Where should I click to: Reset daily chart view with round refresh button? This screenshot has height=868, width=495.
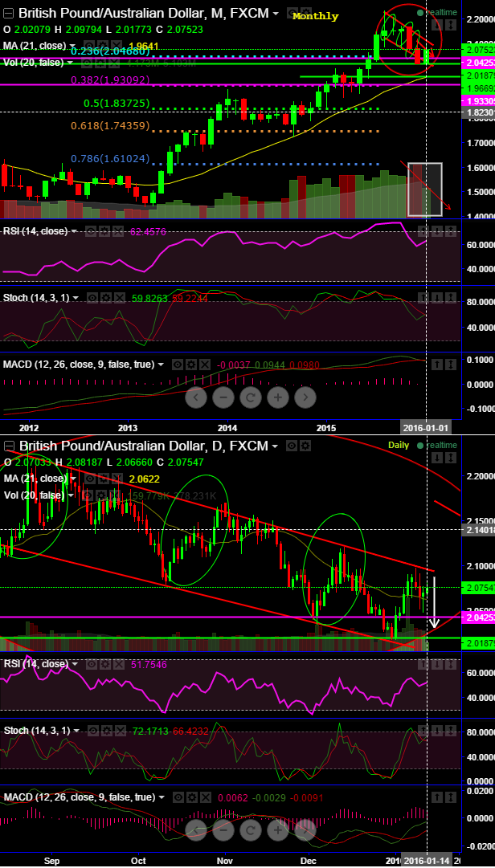pyautogui.click(x=250, y=829)
